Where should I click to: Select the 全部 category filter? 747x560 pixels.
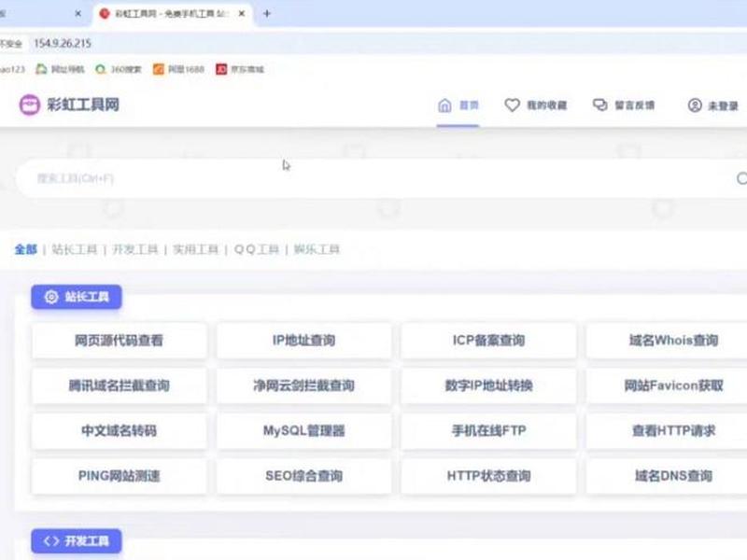click(26, 249)
